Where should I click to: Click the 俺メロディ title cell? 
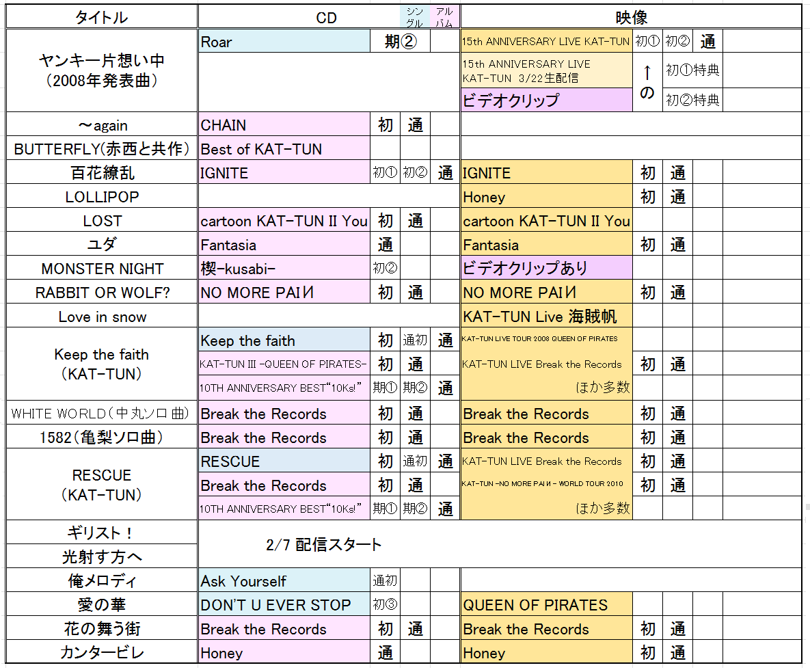coord(102,580)
